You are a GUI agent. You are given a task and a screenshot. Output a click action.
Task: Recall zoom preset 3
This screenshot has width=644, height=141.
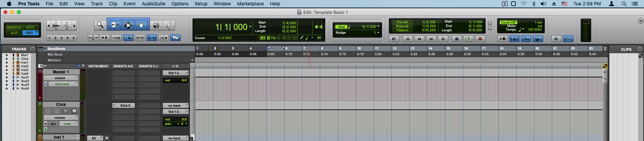pyautogui.click(x=62, y=38)
